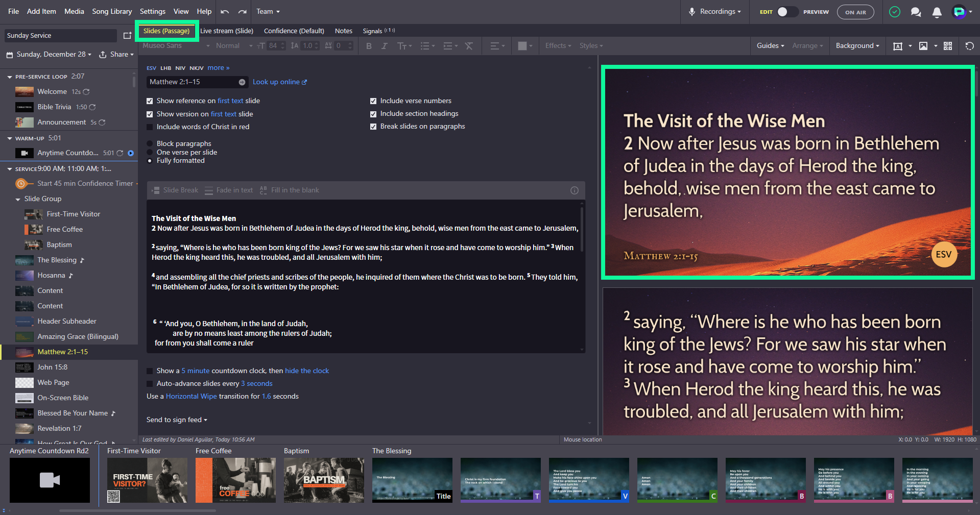Click the reset slide layout icon

tap(969, 46)
